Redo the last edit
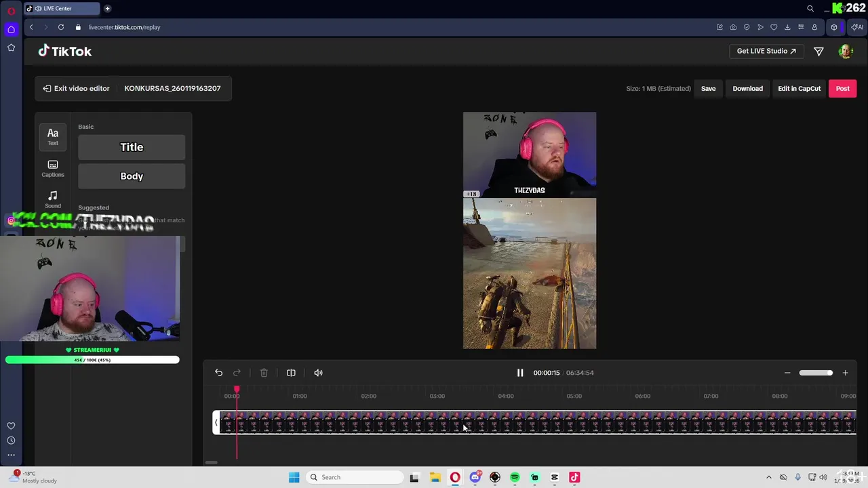Screen dimensions: 868x488 pyautogui.click(x=237, y=373)
